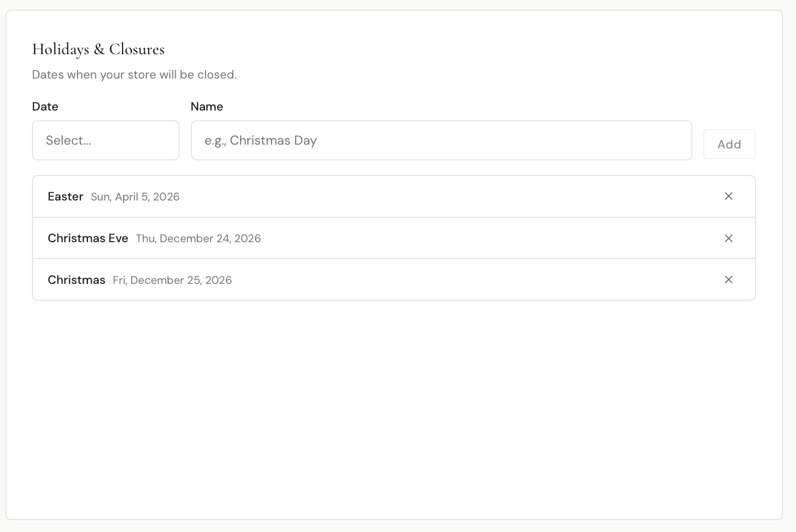
Task: Click the Christmas Eve row
Action: pyautogui.click(x=325, y=238)
